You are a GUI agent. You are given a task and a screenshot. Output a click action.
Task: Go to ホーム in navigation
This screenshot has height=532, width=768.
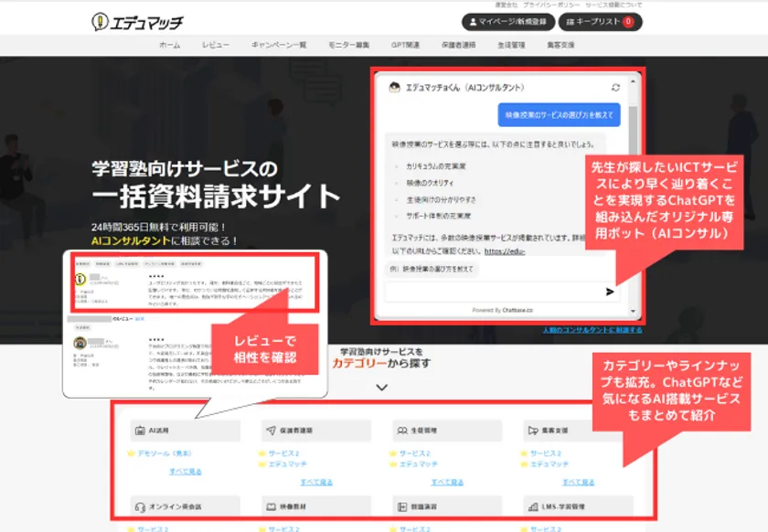pos(169,45)
